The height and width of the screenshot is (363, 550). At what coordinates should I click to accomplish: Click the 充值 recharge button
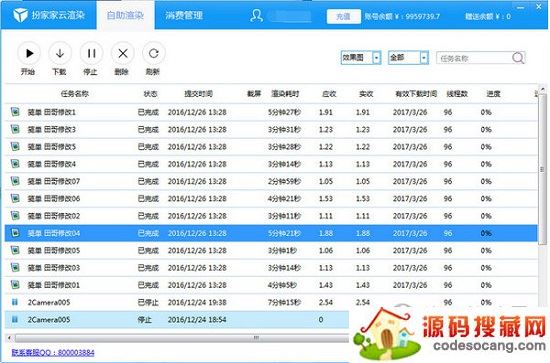[343, 16]
